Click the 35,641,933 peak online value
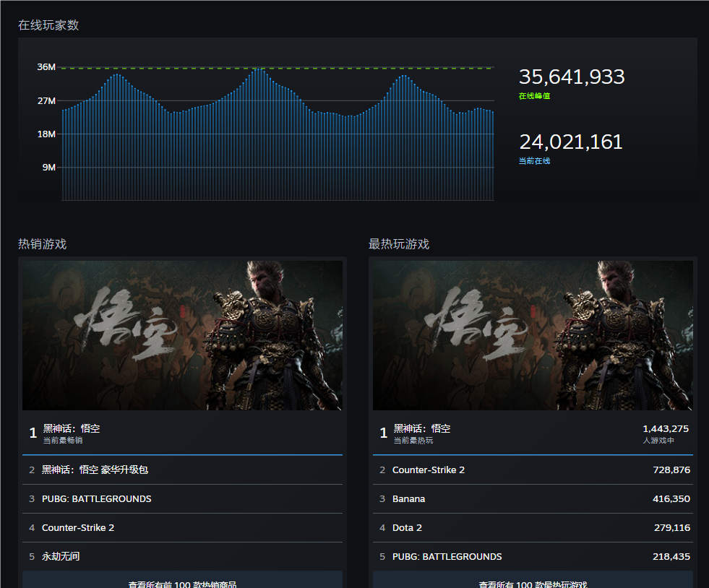The image size is (709, 588). (x=572, y=77)
